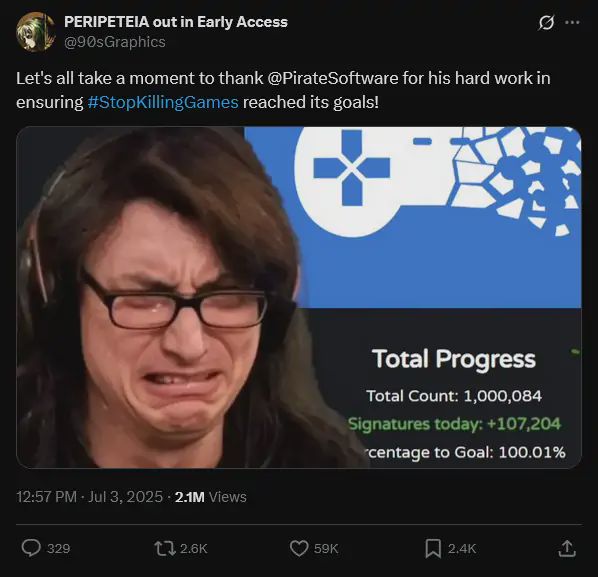This screenshot has height=577, width=598.
Task: Click the @90sGraphics handle
Action: 115,42
